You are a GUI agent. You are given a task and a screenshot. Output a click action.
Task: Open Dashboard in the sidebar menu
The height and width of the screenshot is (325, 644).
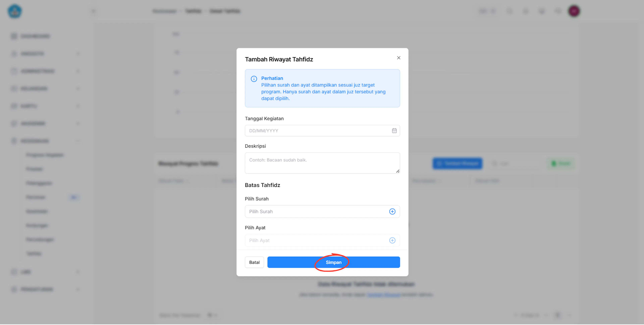point(35,36)
